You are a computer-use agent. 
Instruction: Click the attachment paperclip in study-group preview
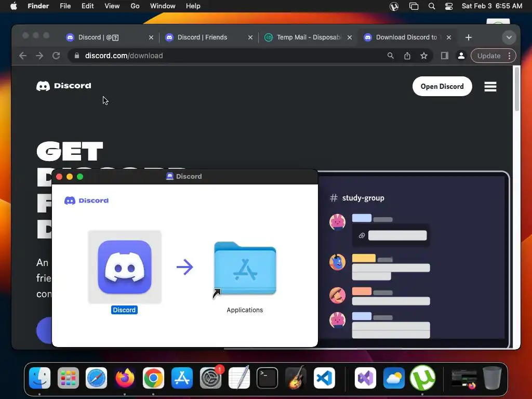(362, 235)
